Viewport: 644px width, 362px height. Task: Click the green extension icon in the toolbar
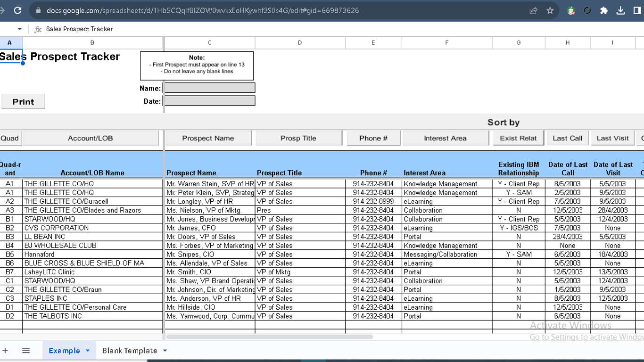point(571,10)
